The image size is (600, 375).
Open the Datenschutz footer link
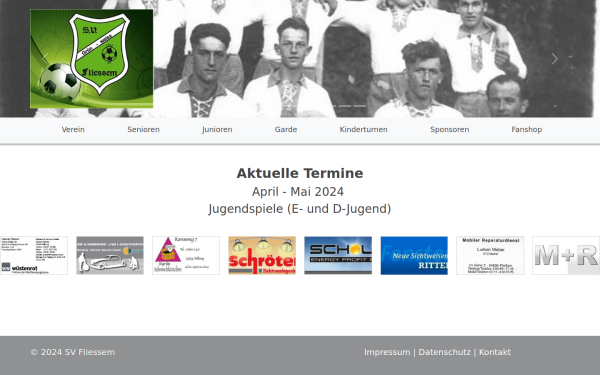444,352
